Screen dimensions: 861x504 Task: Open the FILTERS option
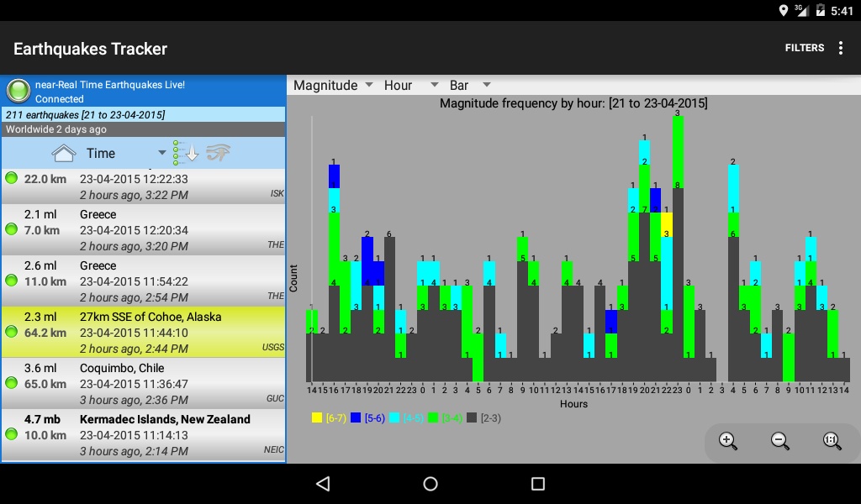[x=805, y=48]
